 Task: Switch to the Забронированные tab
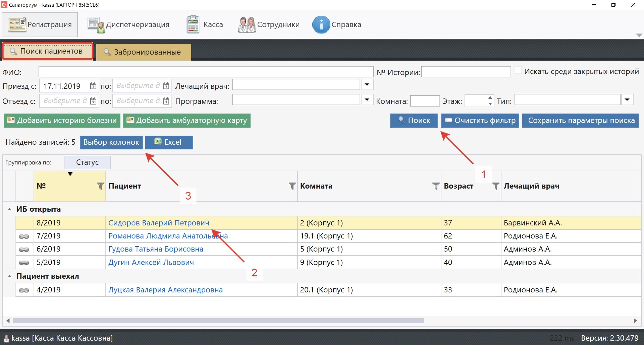click(x=144, y=52)
